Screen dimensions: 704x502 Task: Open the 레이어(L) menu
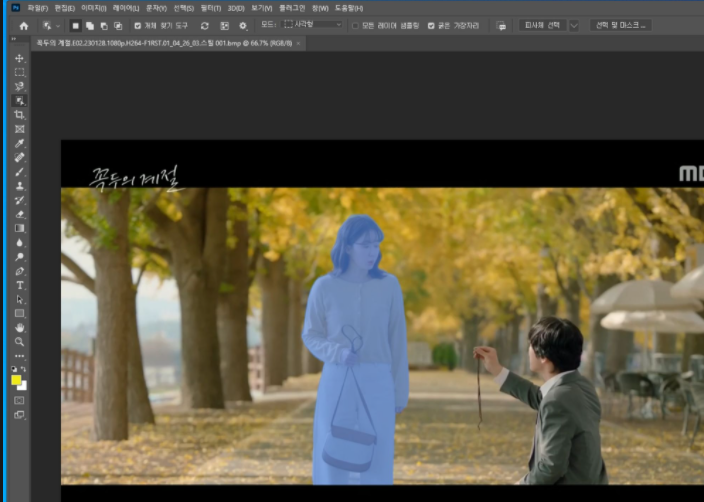tap(126, 8)
